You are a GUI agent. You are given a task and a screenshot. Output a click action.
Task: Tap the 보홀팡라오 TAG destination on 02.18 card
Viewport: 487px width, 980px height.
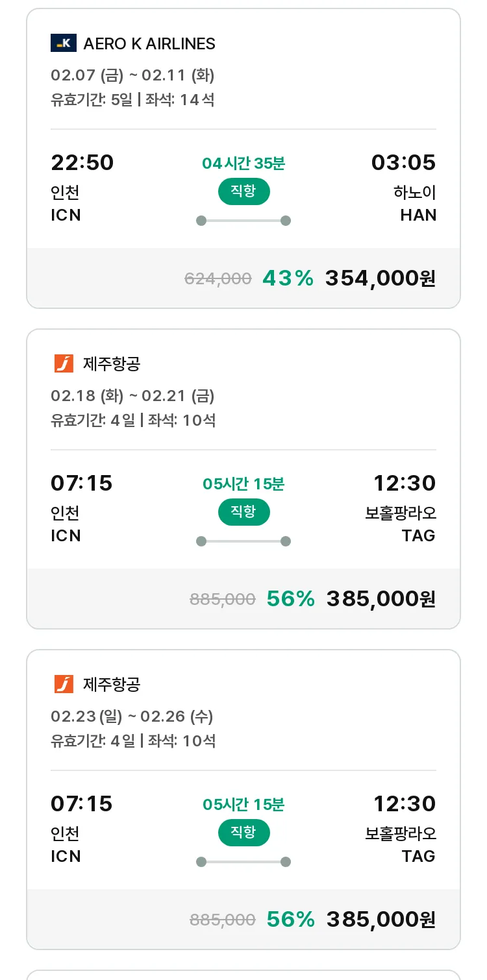pos(401,524)
